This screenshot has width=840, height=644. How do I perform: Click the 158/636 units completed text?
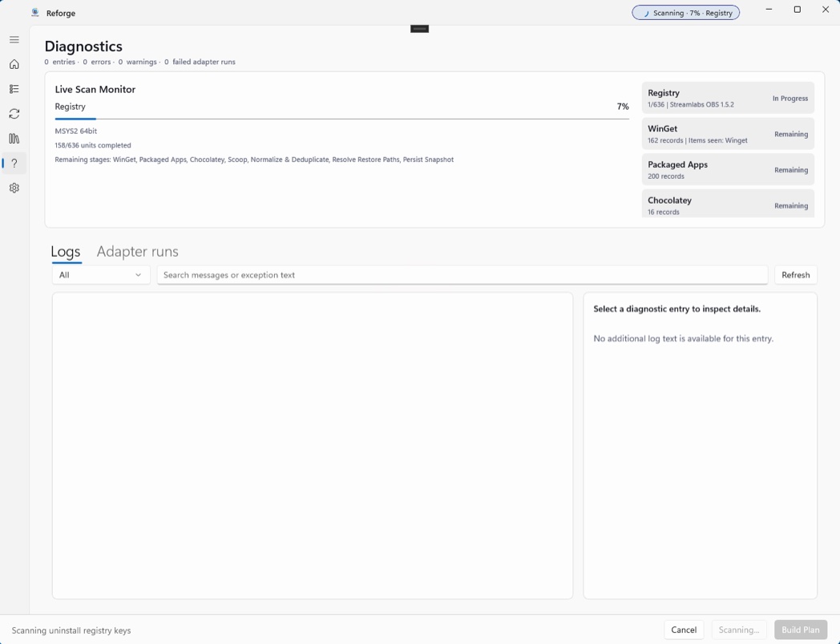click(93, 145)
